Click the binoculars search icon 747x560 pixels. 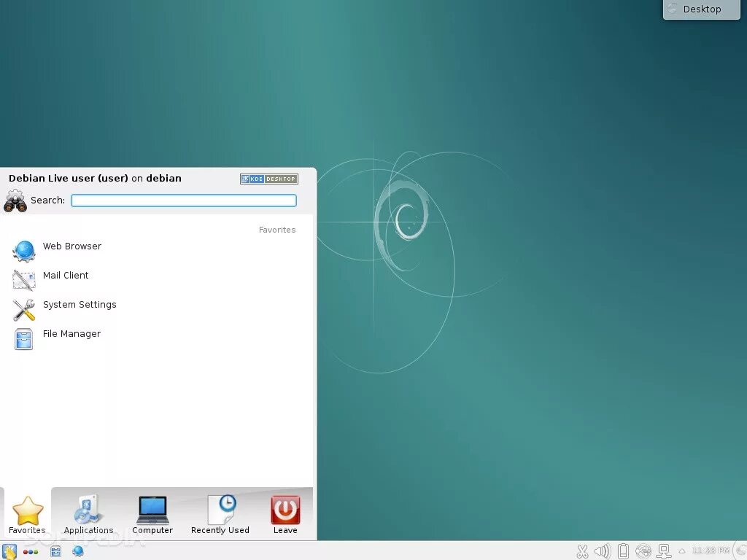coord(15,201)
